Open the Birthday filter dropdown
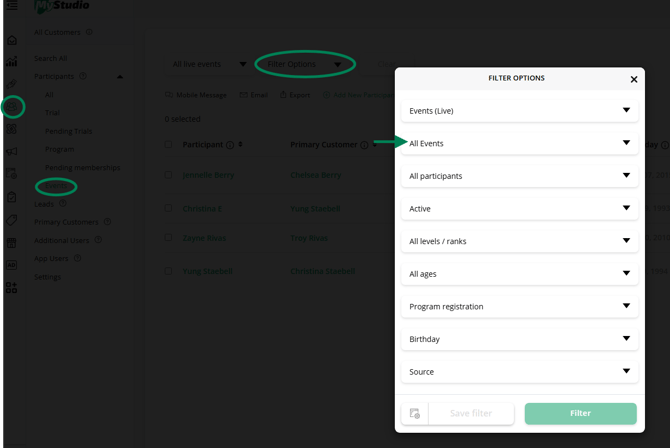The height and width of the screenshot is (448, 670). pos(519,339)
